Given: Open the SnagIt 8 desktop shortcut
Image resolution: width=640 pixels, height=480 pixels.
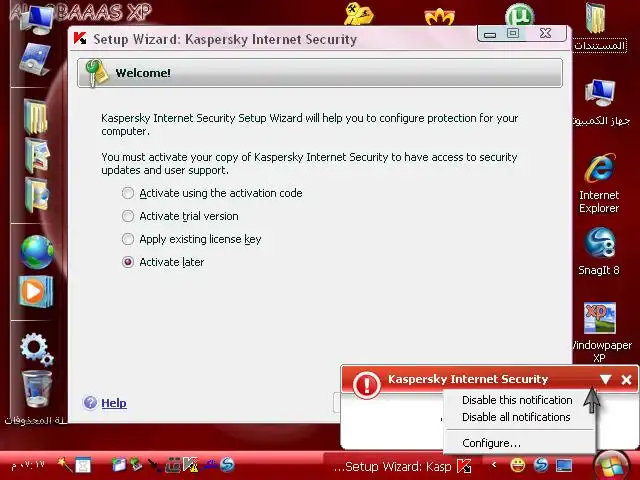Looking at the screenshot, I should (599, 251).
